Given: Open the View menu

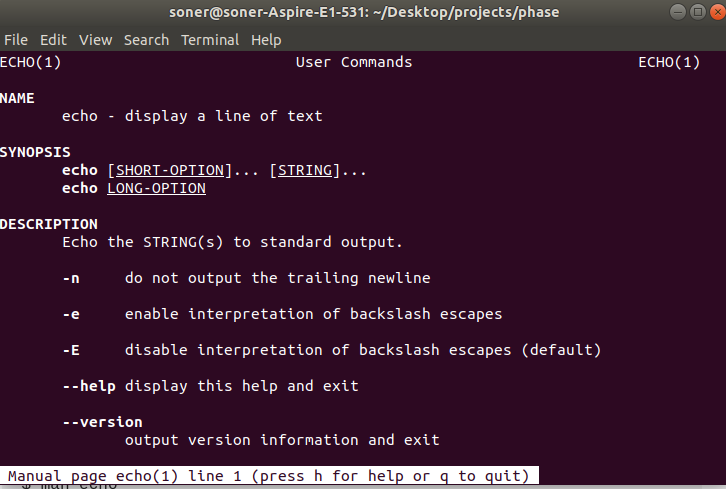Looking at the screenshot, I should click(x=95, y=40).
